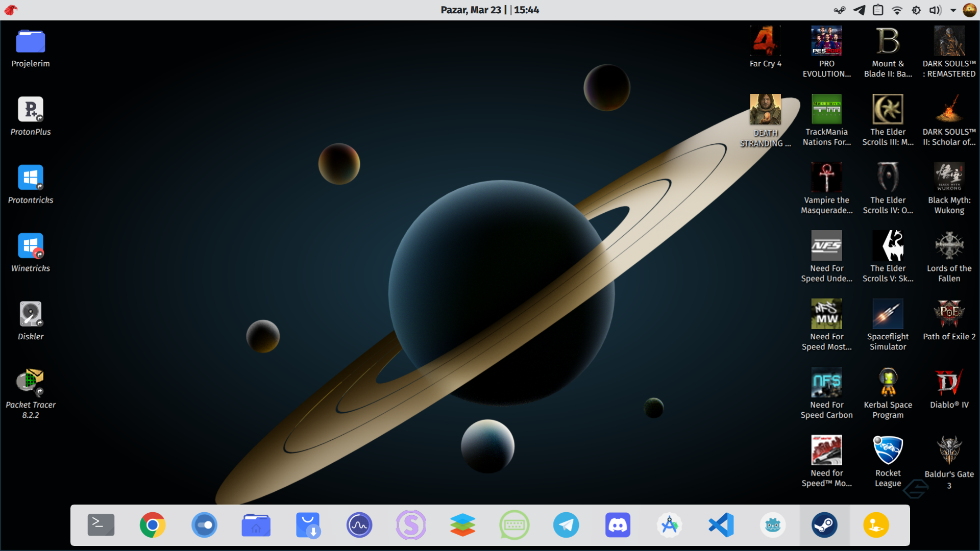Open the purple S app in dock
The image size is (980, 551).
411,525
